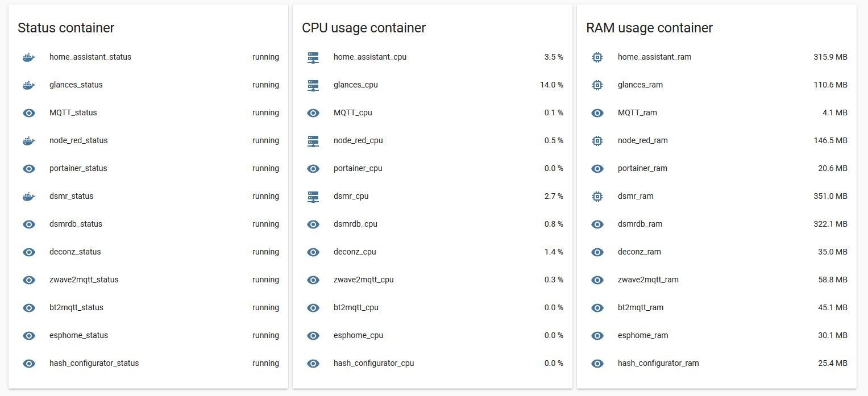This screenshot has width=868, height=396.
Task: Click the Docker whale icon for glances_status
Action: [29, 85]
